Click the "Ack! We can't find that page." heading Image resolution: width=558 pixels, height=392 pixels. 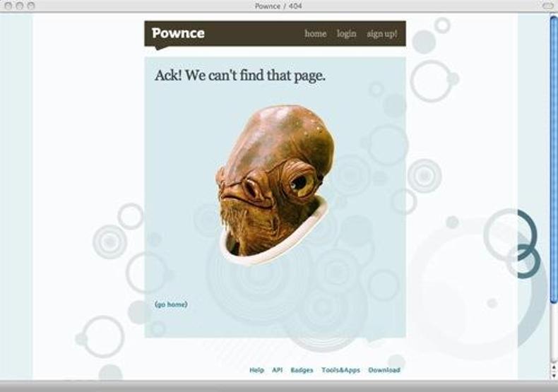point(240,76)
